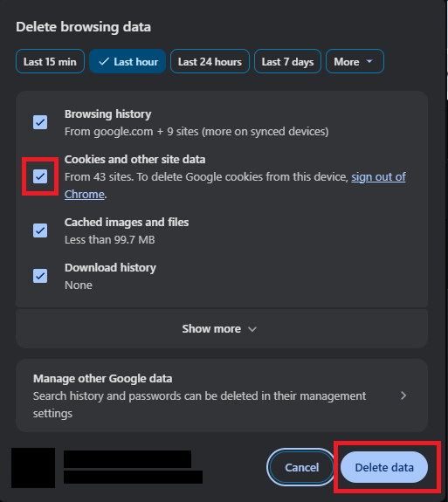The width and height of the screenshot is (448, 502).
Task: Toggle the Download history checkbox
Action: click(40, 276)
